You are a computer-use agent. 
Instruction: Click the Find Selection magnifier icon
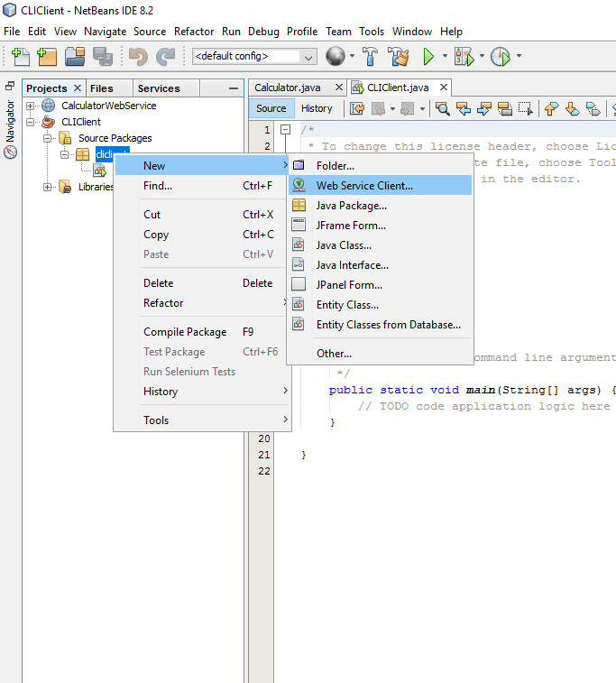pos(443,108)
